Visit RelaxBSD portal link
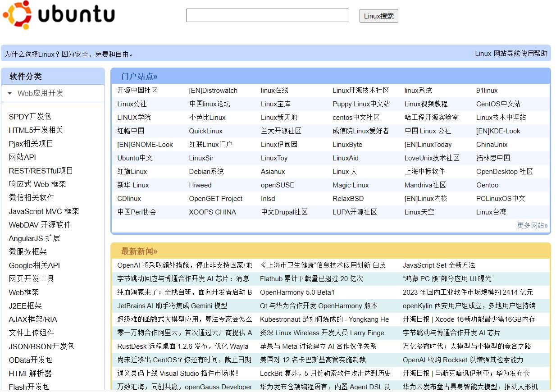 pos(348,199)
